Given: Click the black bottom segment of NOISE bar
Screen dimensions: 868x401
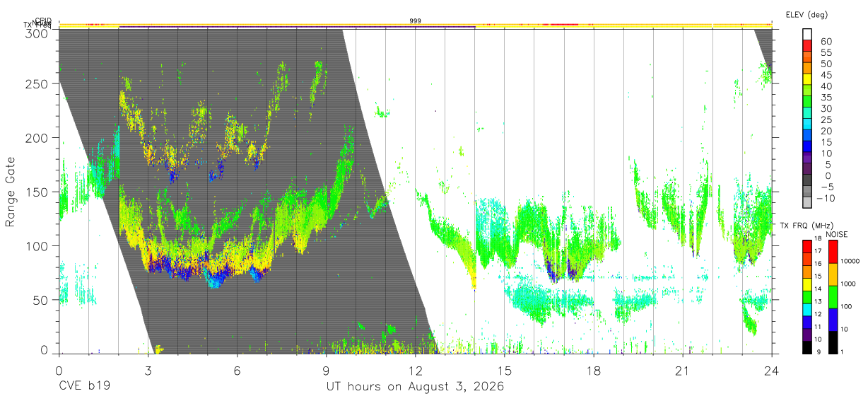Looking at the screenshot, I should 833,342.
